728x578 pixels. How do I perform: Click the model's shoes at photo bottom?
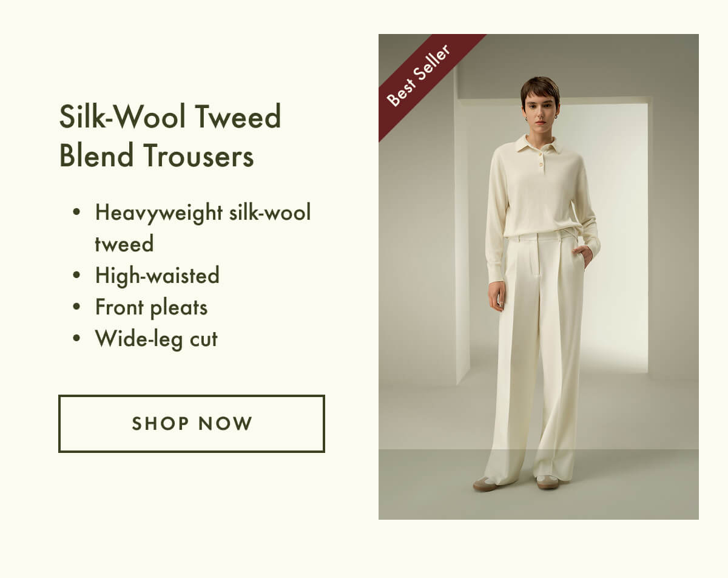point(516,483)
